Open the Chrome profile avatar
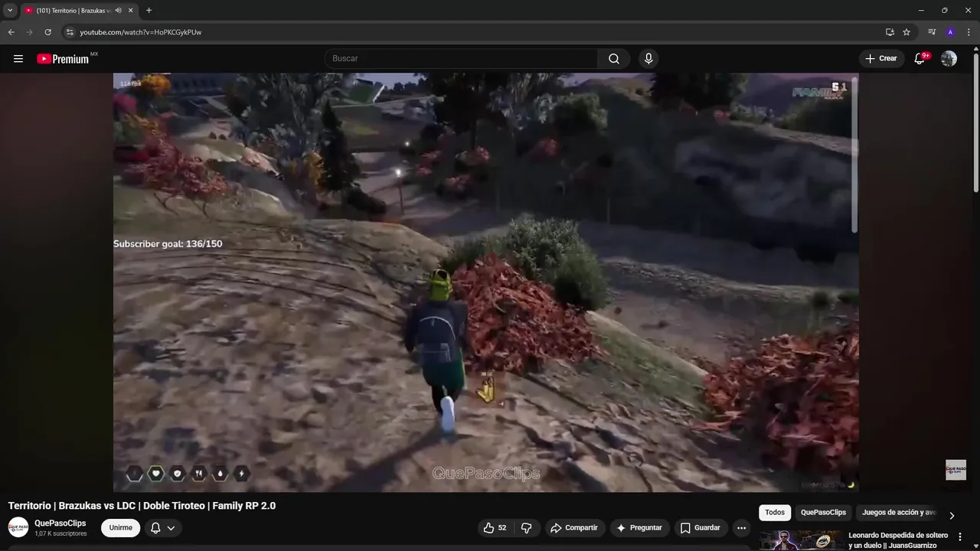980x551 pixels. coord(950,32)
